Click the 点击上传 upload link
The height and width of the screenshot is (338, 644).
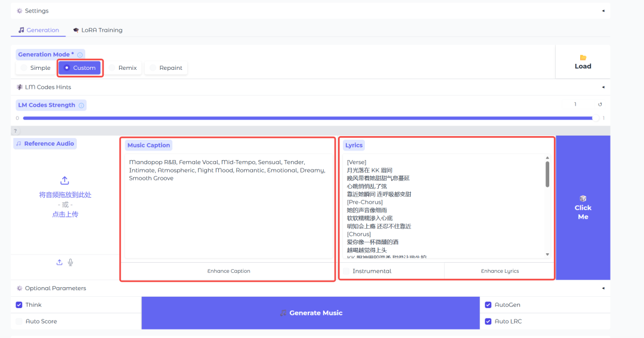coord(65,214)
